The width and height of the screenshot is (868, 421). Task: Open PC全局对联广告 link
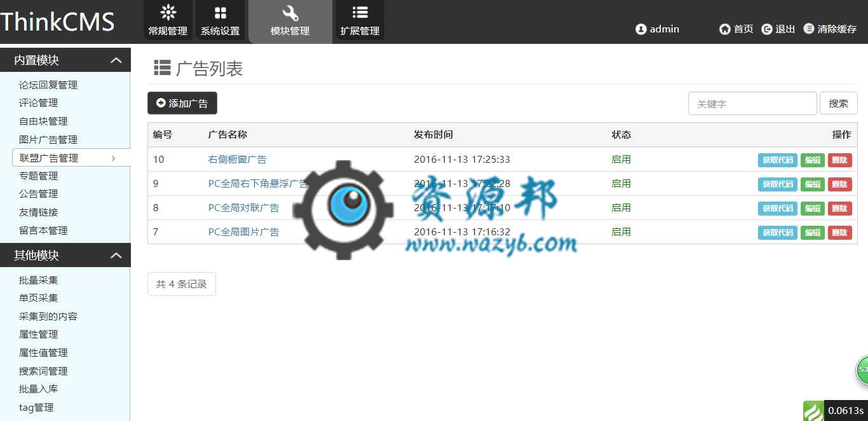(x=243, y=208)
